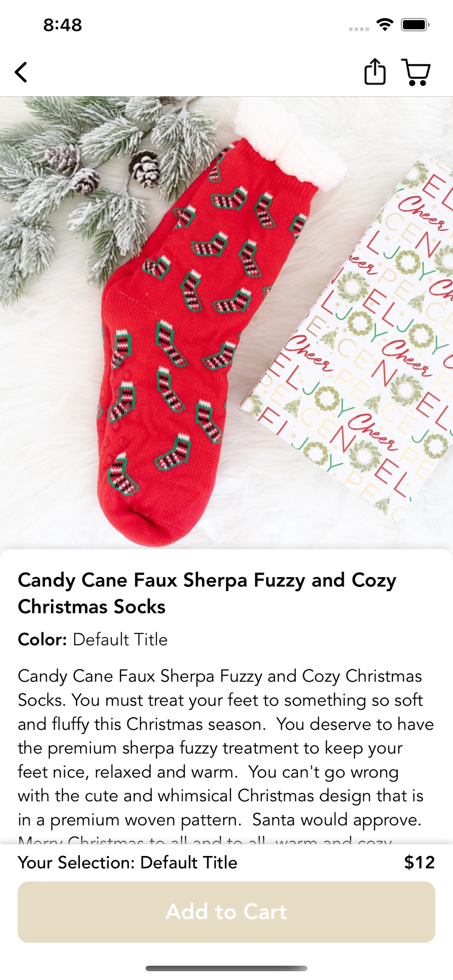Tap the pinecone on the branch
This screenshot has width=453, height=980.
click(144, 168)
